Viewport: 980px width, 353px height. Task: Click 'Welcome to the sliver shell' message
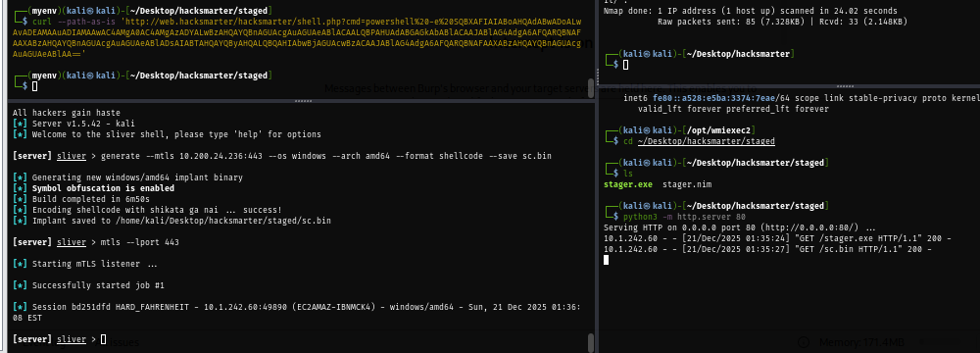(167, 134)
